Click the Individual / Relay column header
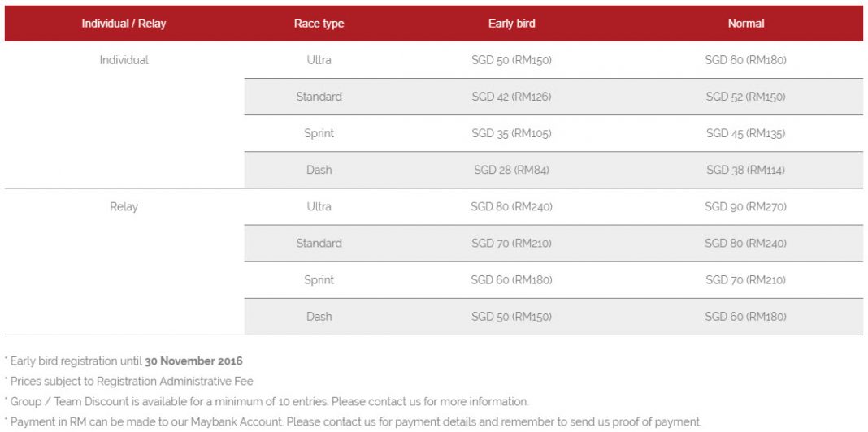The height and width of the screenshot is (432, 868). 124,24
